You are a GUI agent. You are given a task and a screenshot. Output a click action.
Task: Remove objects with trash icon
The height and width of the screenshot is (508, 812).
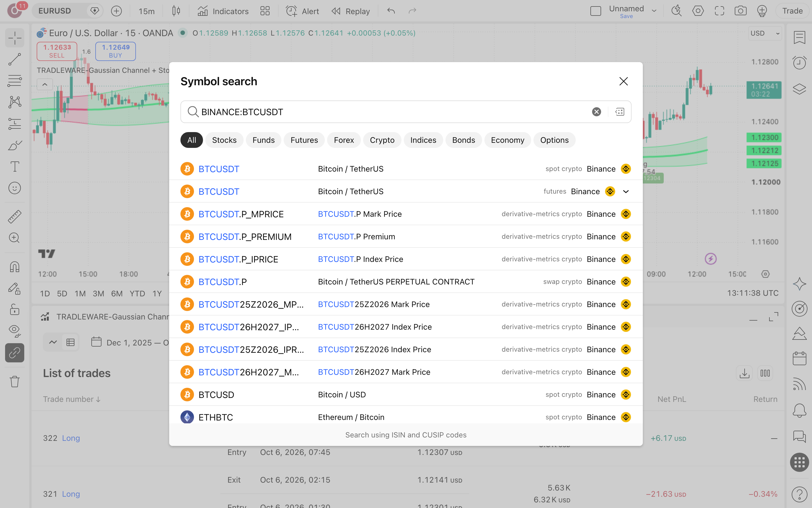(x=14, y=381)
